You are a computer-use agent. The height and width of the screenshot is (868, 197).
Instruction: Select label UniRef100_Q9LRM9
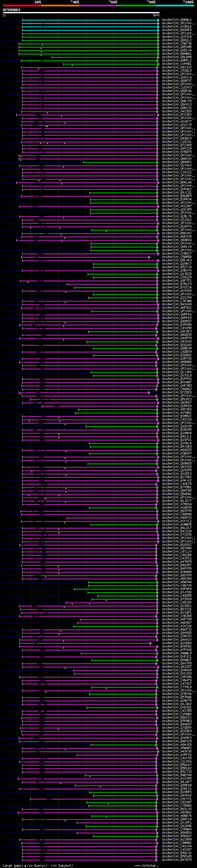coord(177,57)
